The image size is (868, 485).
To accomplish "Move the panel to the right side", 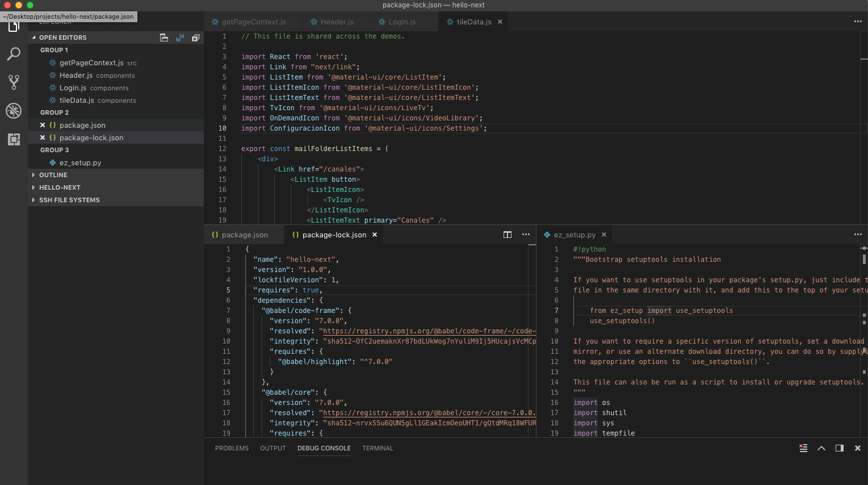I will click(840, 448).
